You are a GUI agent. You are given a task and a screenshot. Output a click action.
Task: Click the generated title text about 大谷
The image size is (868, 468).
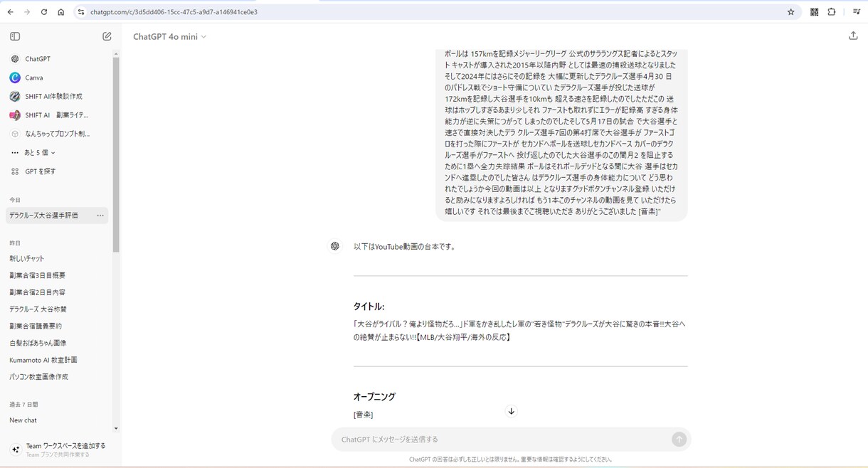[519, 331]
